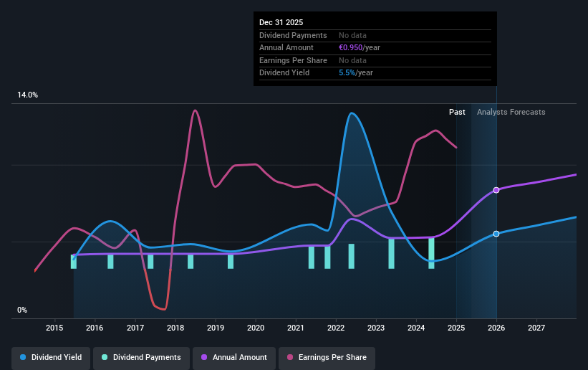Click the Analysts Forecasts label

(511, 112)
